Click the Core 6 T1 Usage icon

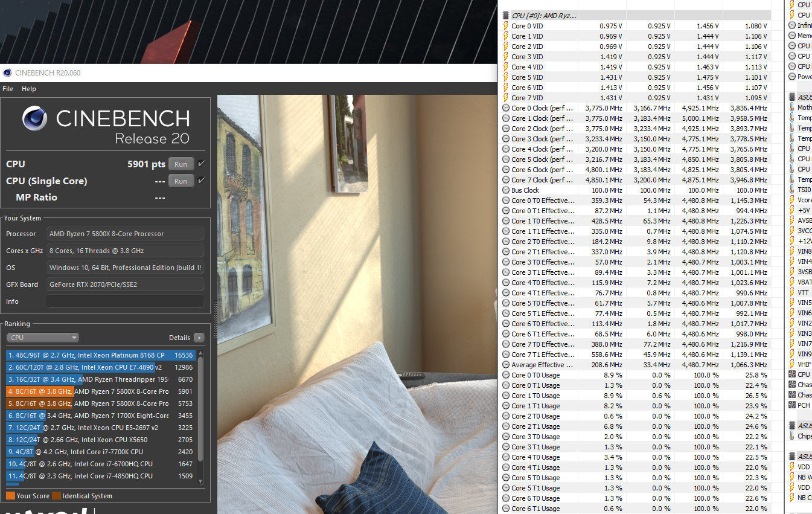(x=506, y=509)
